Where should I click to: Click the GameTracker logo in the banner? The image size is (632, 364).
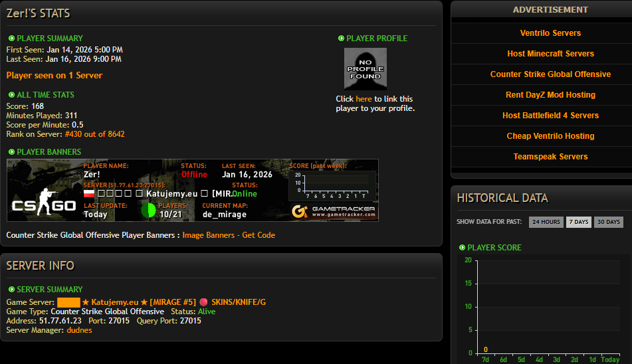[334, 211]
